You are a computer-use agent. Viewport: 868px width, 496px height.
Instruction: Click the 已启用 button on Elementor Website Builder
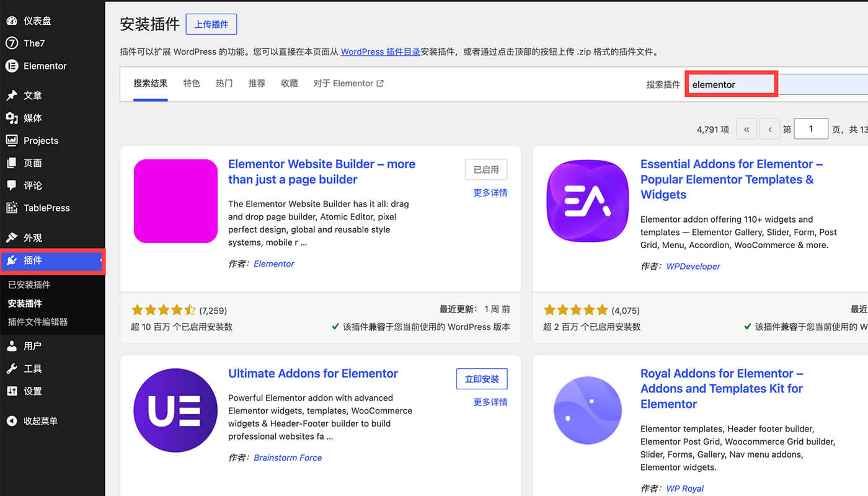click(x=486, y=169)
